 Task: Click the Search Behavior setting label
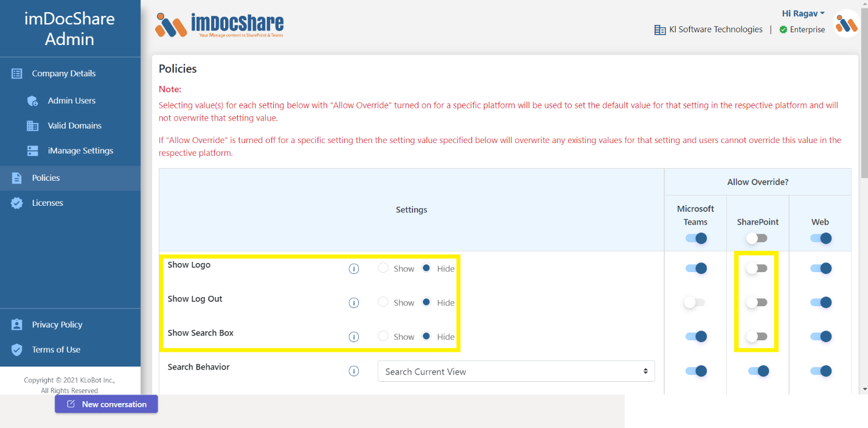pos(199,367)
